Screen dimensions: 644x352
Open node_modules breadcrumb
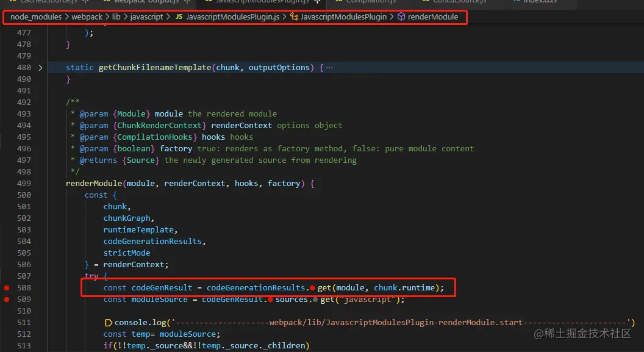pos(36,17)
